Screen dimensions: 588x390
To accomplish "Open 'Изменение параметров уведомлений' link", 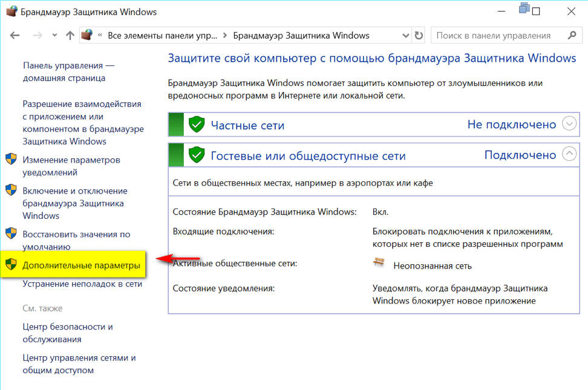I will coord(71,166).
